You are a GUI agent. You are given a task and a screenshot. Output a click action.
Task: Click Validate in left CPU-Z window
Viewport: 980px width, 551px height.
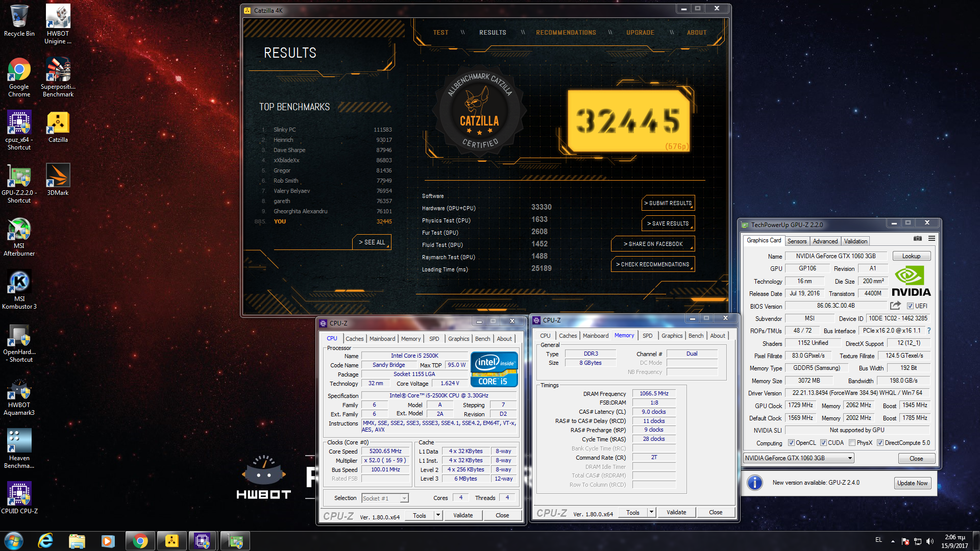[x=463, y=515]
